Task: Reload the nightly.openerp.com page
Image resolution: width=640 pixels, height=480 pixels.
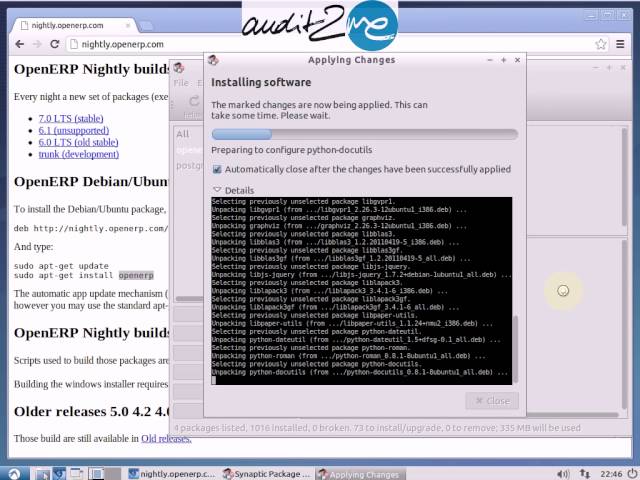Action: click(55, 44)
